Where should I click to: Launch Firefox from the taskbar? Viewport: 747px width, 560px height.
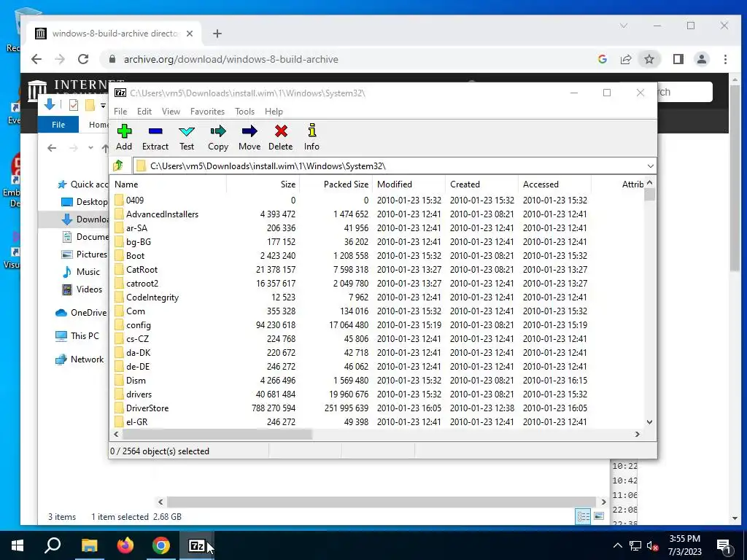(125, 545)
